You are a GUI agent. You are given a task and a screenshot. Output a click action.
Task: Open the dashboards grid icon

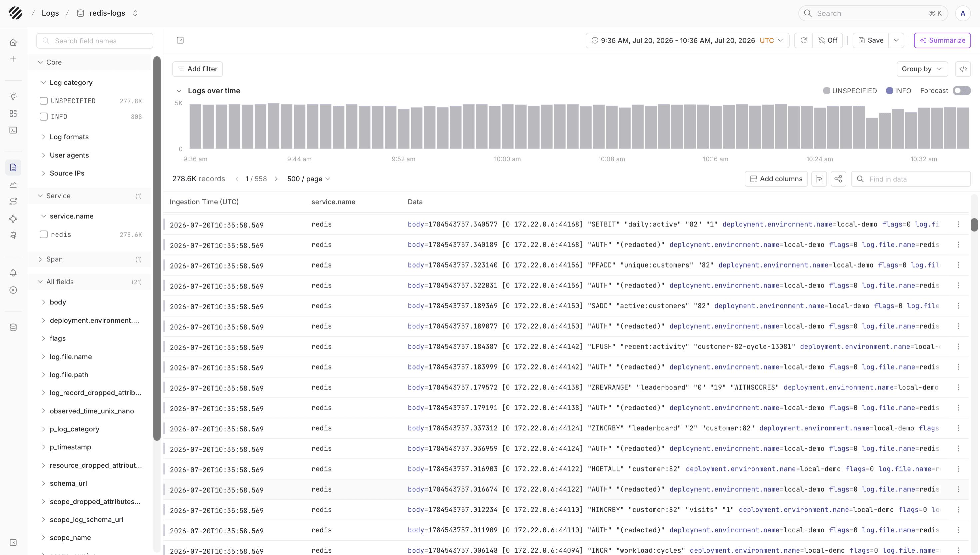pyautogui.click(x=13, y=114)
